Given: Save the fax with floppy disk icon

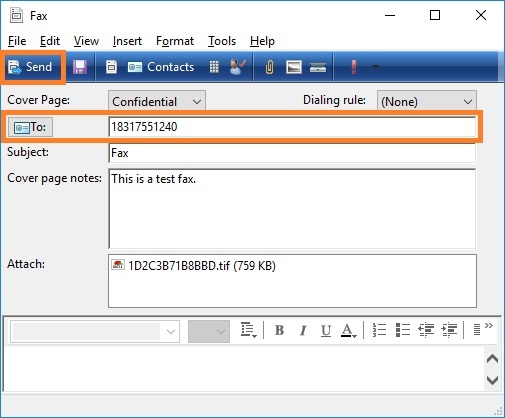Looking at the screenshot, I should point(80,67).
